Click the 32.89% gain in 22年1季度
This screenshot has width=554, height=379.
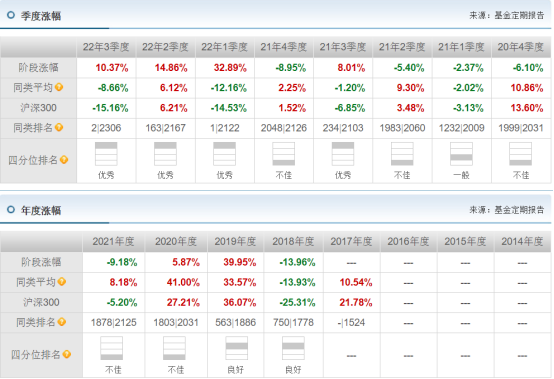(x=230, y=67)
